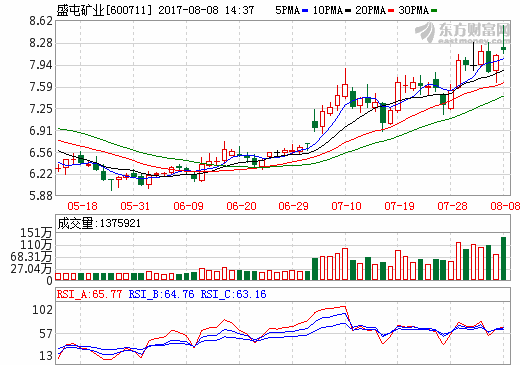This screenshot has height=365, width=520.
Task: Click the 6.56 price axis label
Action: (x=41, y=153)
